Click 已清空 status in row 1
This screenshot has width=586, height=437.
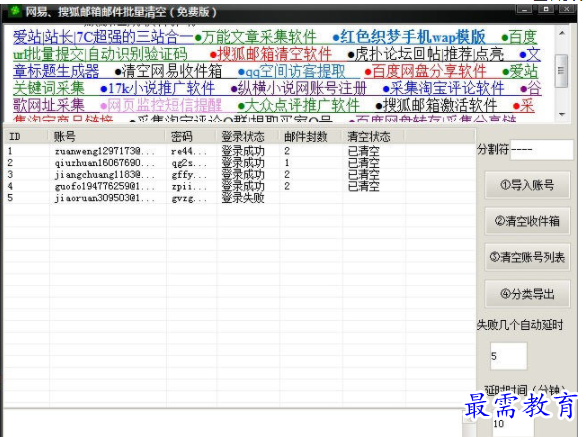(x=363, y=151)
